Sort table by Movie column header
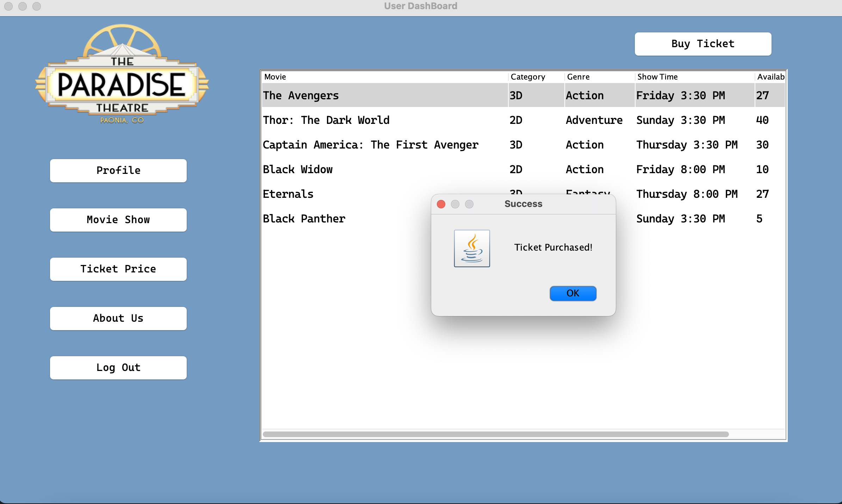 click(x=274, y=77)
